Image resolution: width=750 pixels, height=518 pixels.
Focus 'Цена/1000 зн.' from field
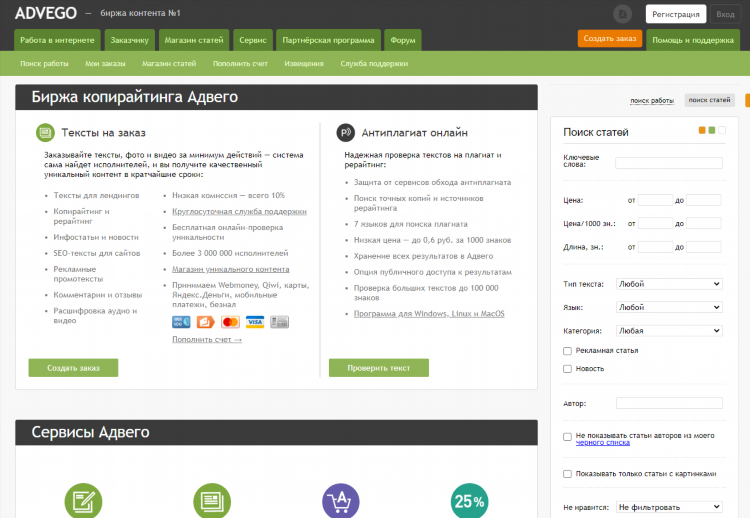(655, 223)
